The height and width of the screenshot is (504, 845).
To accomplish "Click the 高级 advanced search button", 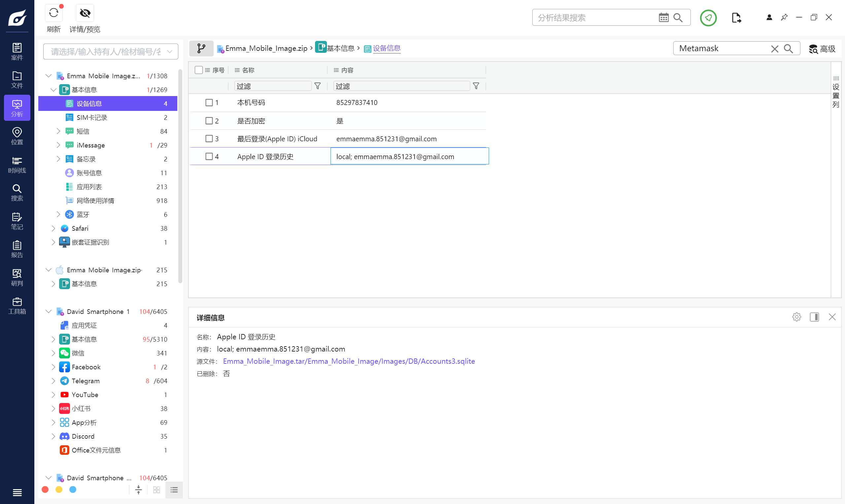I will [x=822, y=49].
